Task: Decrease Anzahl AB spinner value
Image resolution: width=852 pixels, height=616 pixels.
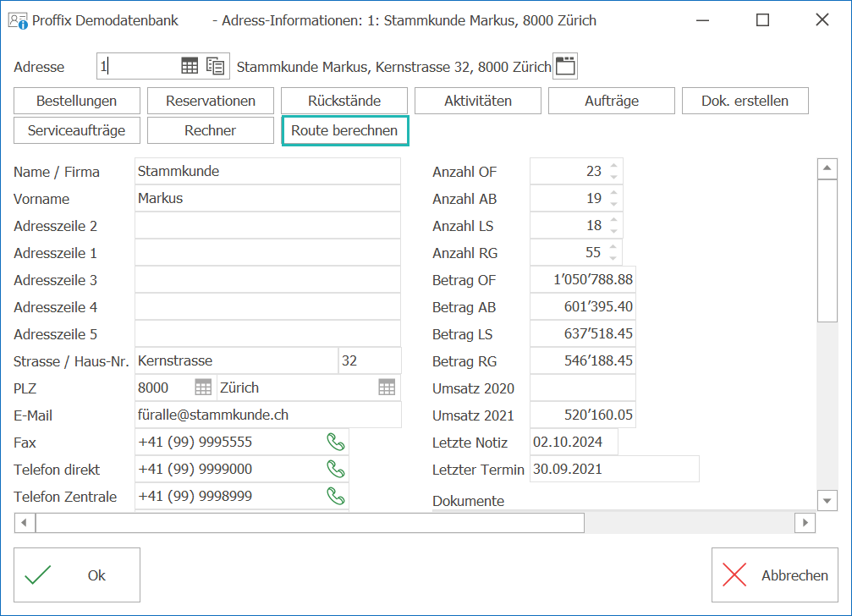Action: pos(613,204)
